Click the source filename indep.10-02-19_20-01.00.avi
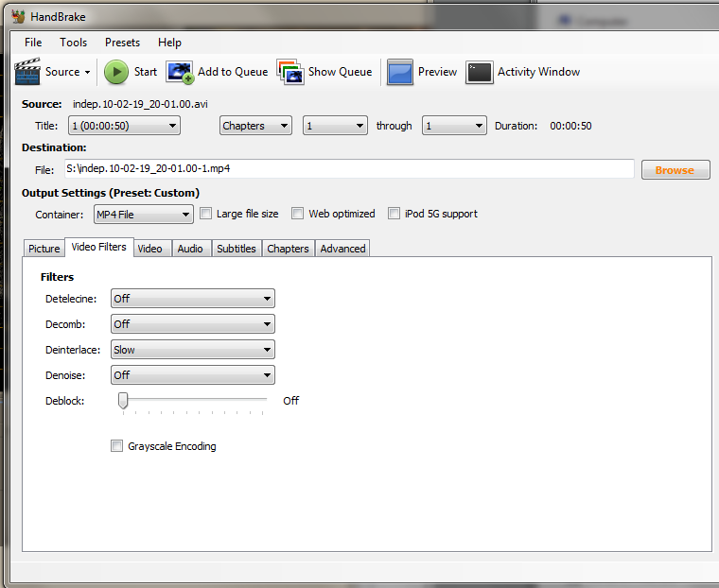The width and height of the screenshot is (719, 588). pyautogui.click(x=140, y=104)
